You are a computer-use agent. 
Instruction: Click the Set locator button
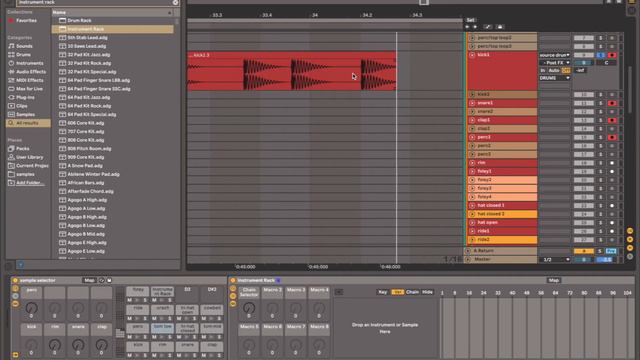[471, 20]
